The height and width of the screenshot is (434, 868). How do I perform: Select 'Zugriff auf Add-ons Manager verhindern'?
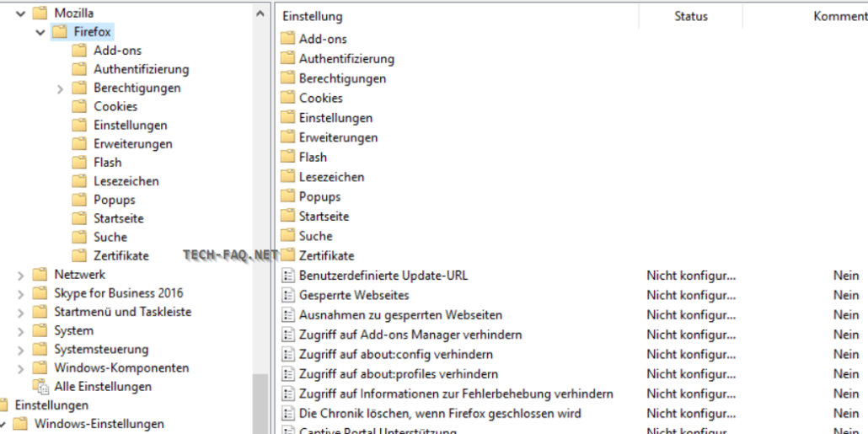[x=410, y=335]
